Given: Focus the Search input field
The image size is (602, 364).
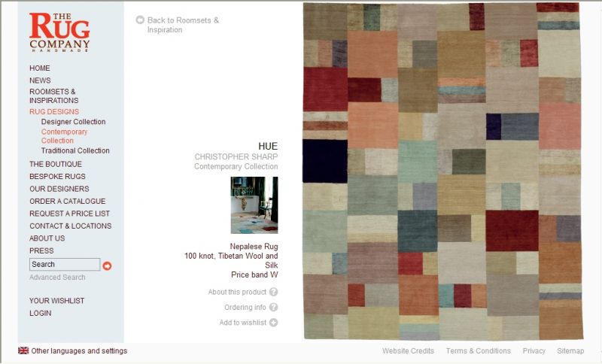Looking at the screenshot, I should (65, 264).
